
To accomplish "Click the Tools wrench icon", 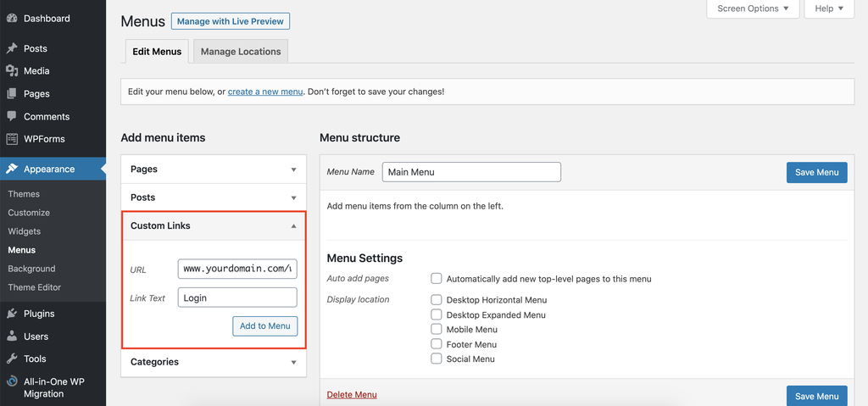I will (12, 359).
